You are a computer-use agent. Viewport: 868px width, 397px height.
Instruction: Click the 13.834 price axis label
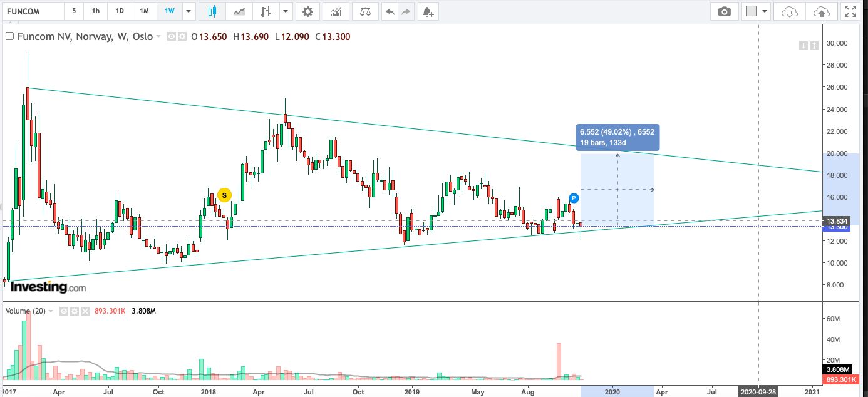pyautogui.click(x=837, y=221)
